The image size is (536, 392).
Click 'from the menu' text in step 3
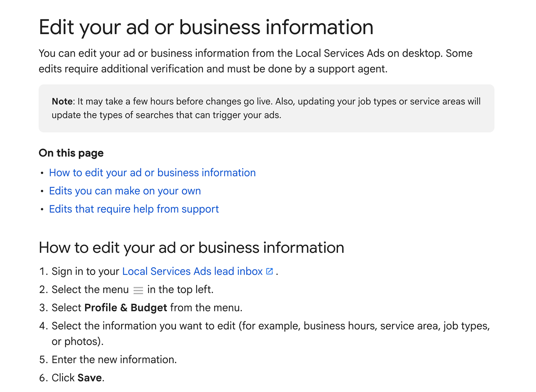click(x=206, y=308)
